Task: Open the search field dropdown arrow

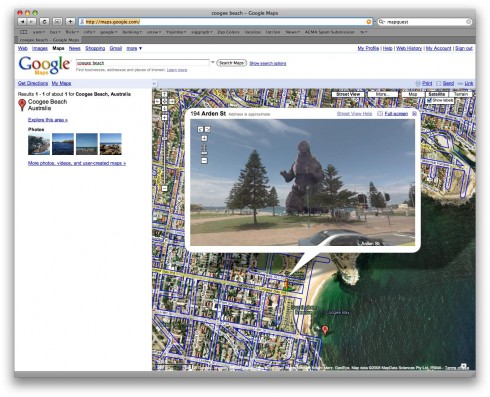Action: tap(213, 62)
